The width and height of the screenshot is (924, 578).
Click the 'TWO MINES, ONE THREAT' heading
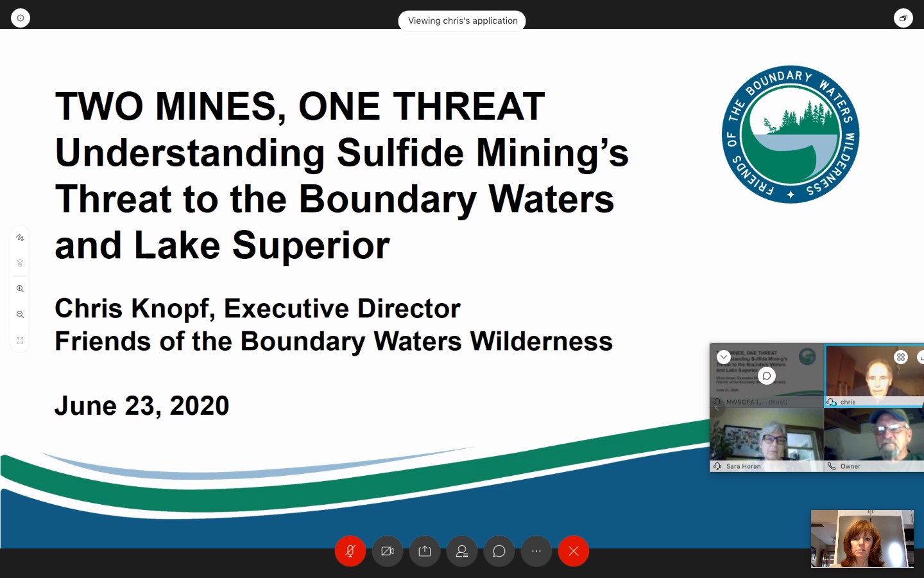pyautogui.click(x=300, y=106)
